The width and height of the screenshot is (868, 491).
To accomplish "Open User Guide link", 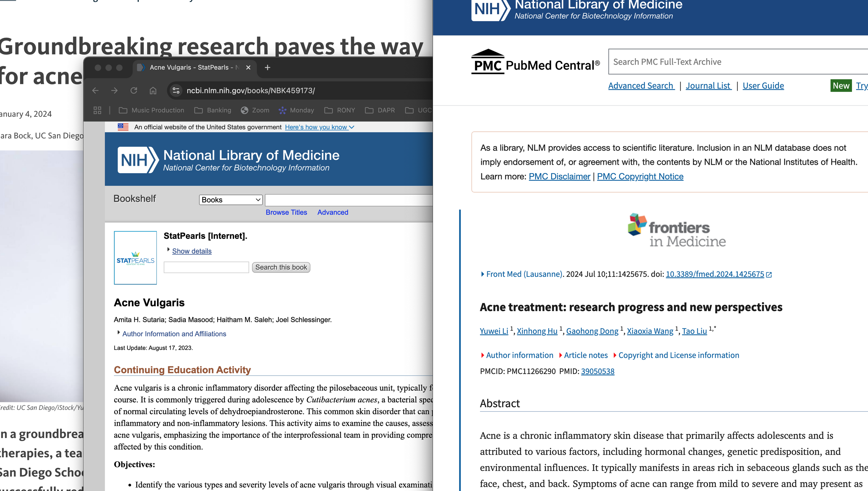I will (x=763, y=86).
